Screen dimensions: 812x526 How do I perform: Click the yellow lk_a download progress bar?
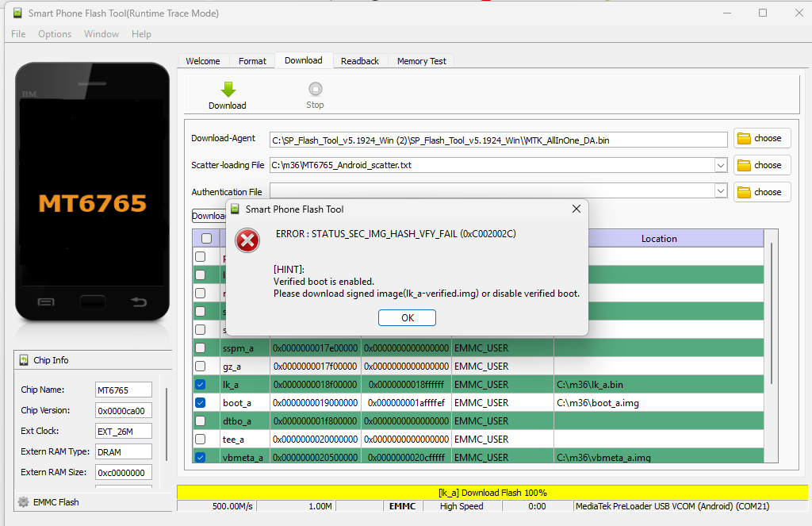coord(492,493)
